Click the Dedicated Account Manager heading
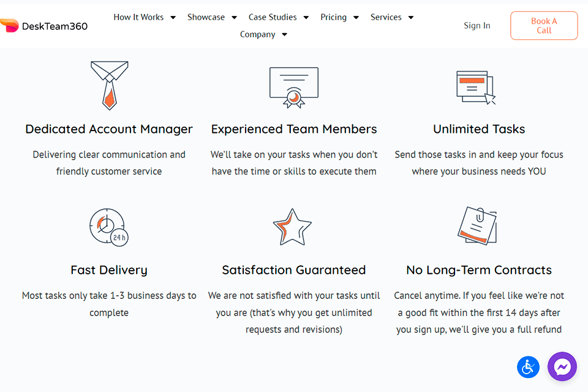The width and height of the screenshot is (588, 392). tap(109, 129)
